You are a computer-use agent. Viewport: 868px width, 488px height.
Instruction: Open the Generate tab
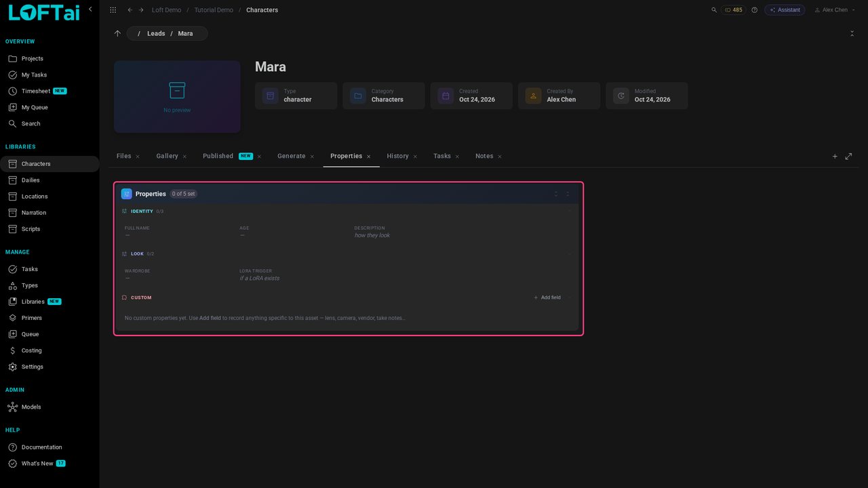click(x=292, y=157)
